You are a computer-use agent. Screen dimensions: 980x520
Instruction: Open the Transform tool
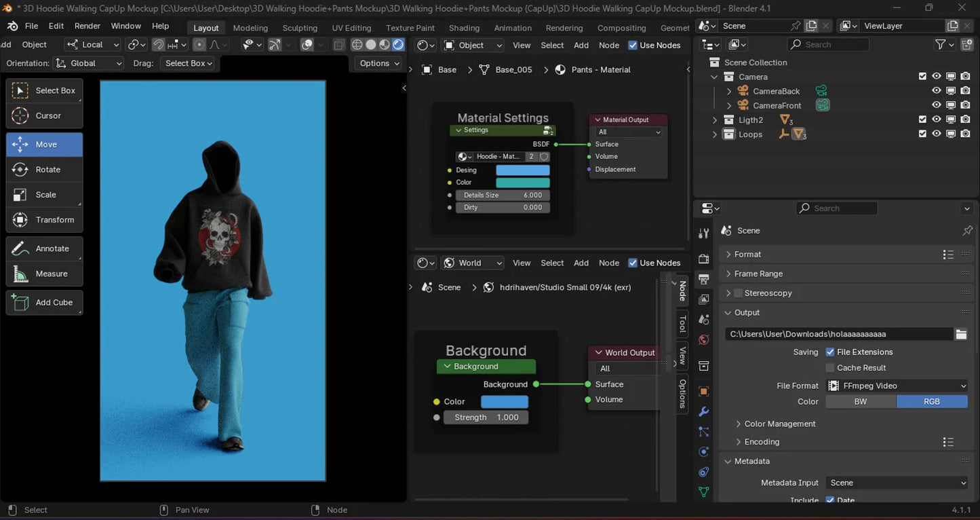tap(45, 220)
